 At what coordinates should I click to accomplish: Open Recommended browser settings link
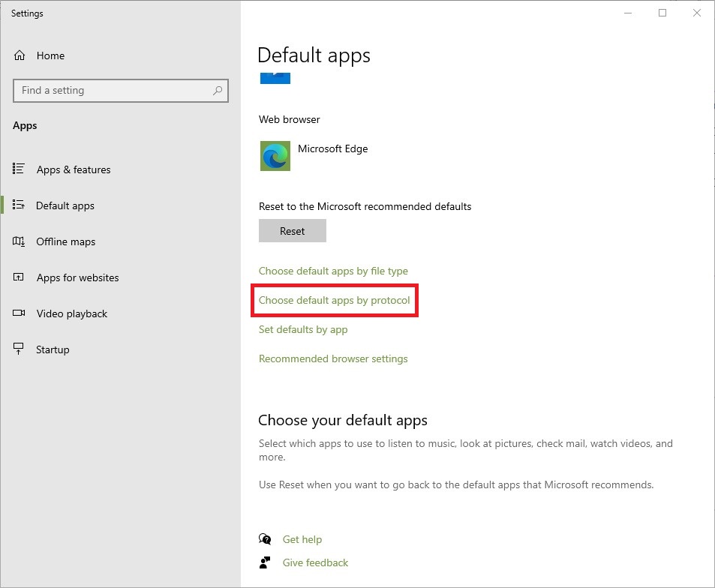tap(333, 358)
